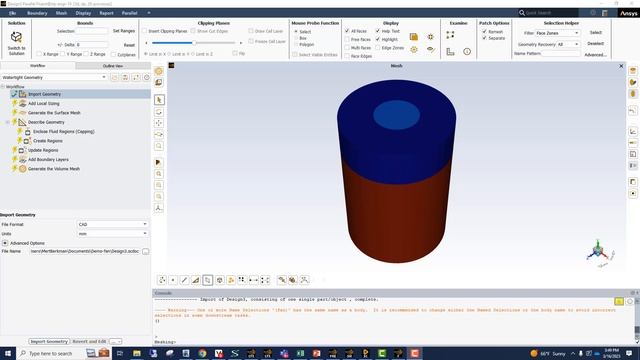Click the magnifier zoom icon in viewport toolbar
This screenshot has width=640, height=360.
point(159,146)
